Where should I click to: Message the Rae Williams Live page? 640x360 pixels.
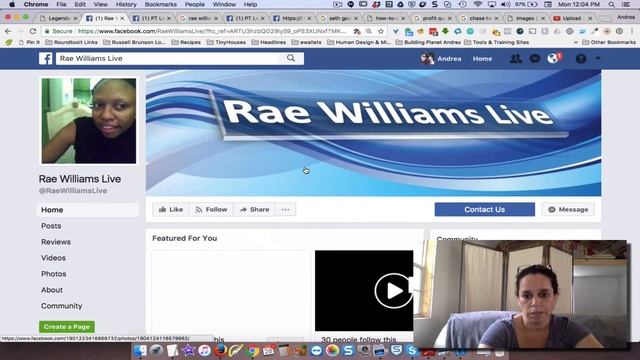568,209
